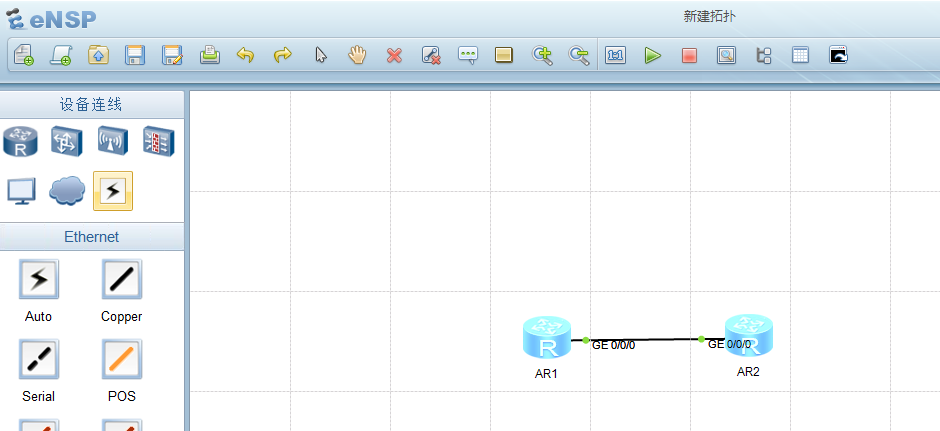The image size is (940, 431).
Task: Select router AR1 on the canvas
Action: [x=547, y=337]
